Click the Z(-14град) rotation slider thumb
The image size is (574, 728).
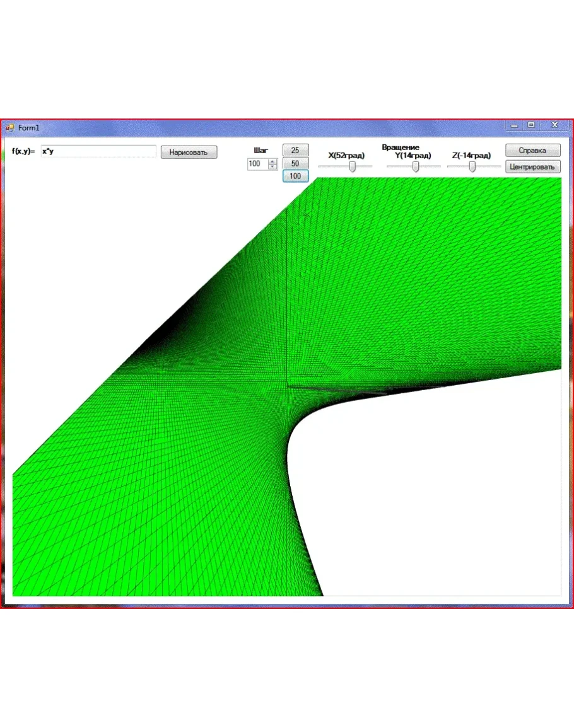coord(472,166)
